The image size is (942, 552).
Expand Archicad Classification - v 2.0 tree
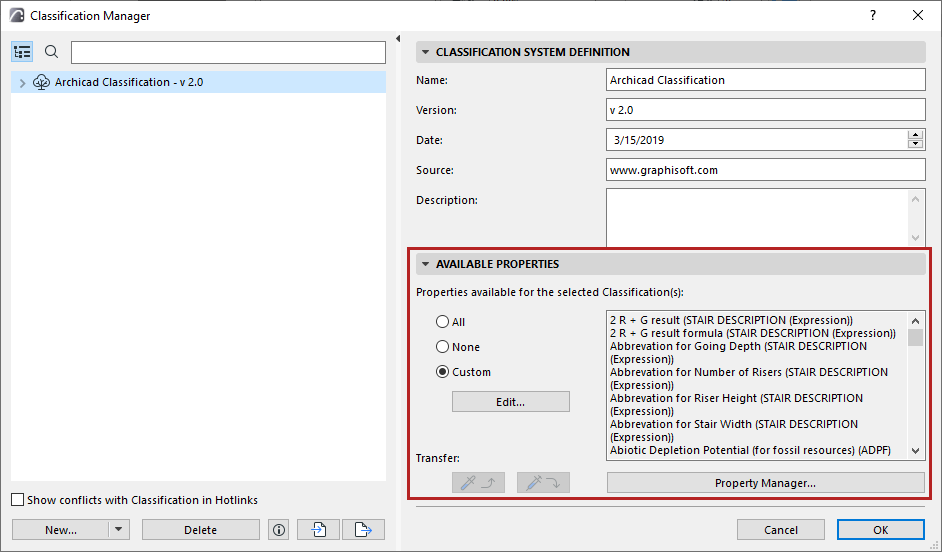(22, 83)
